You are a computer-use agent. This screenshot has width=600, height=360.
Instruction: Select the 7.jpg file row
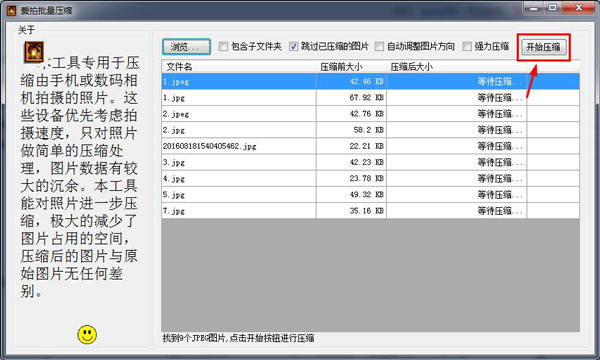click(x=370, y=211)
